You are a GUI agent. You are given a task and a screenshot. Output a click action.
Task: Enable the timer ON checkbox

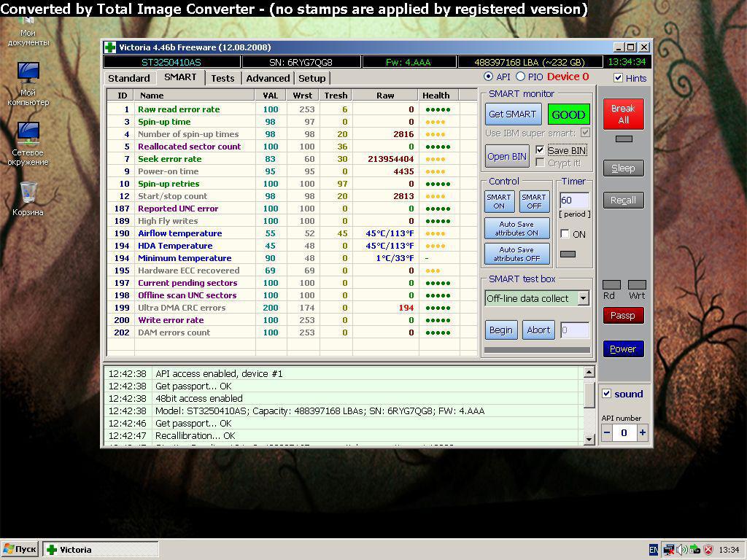pos(565,234)
